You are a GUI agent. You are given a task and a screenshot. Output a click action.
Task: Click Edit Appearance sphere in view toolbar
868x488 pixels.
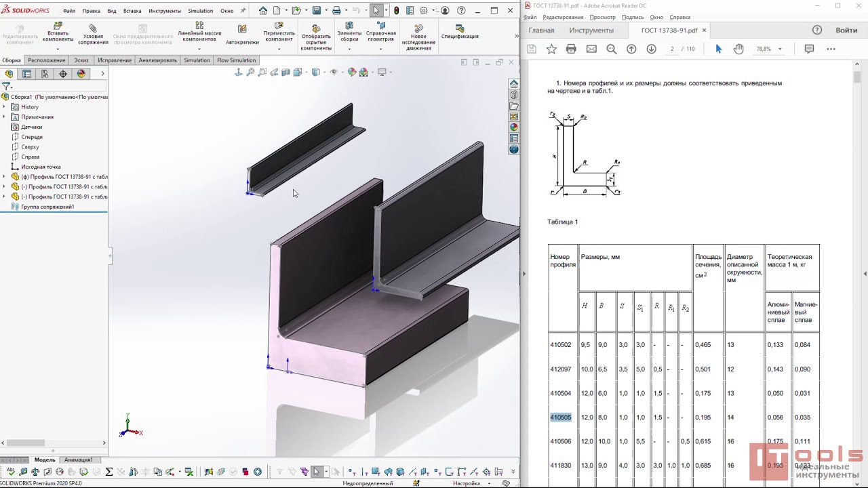352,72
